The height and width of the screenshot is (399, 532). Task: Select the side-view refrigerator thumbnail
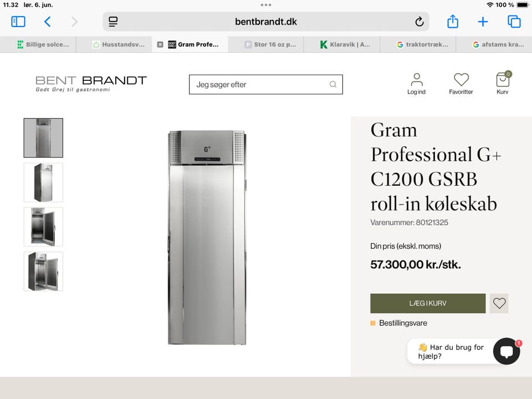tap(43, 182)
